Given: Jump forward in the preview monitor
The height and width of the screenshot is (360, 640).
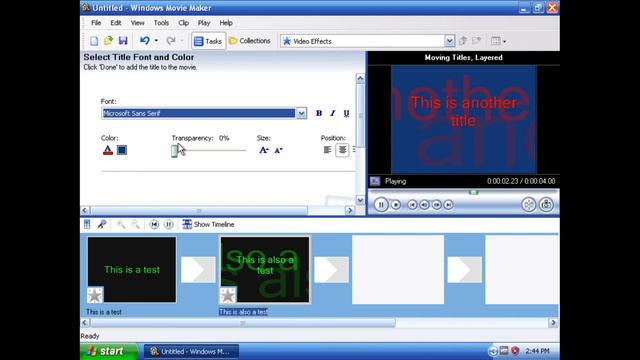Looking at the screenshot, I should [x=449, y=204].
